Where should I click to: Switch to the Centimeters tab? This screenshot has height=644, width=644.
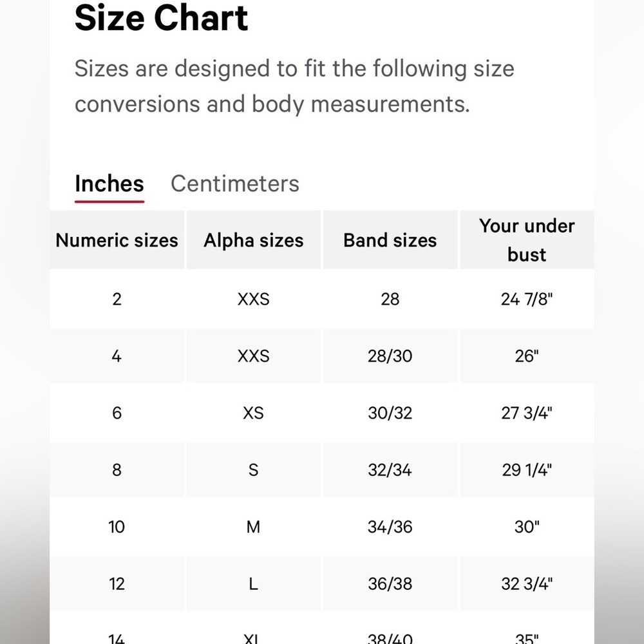(235, 184)
